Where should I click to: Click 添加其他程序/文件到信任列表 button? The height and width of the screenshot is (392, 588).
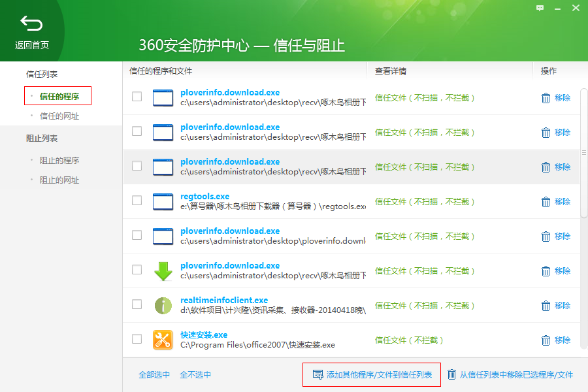coord(372,375)
